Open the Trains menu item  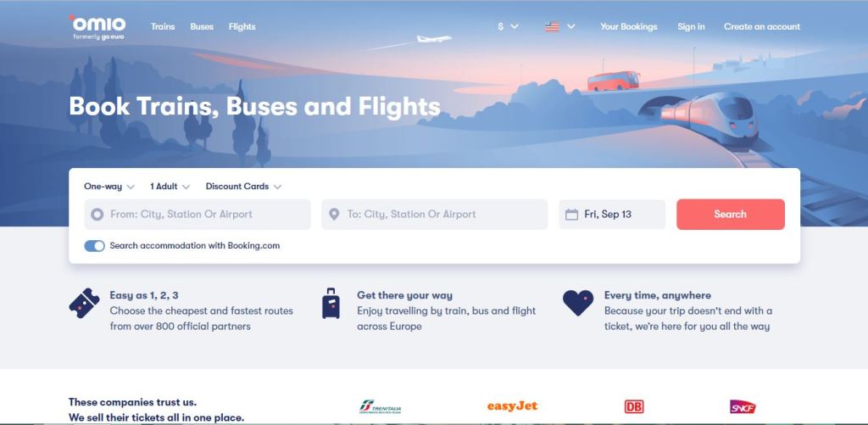(163, 26)
